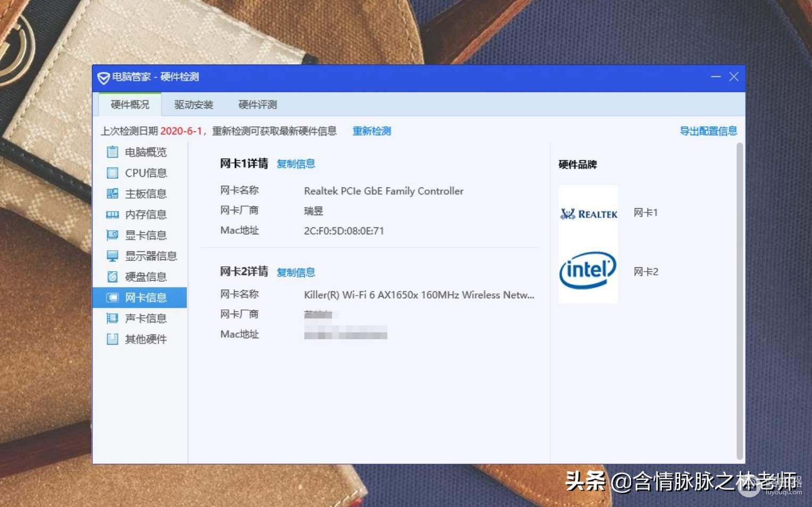Go to 内存信息 section

(x=140, y=214)
